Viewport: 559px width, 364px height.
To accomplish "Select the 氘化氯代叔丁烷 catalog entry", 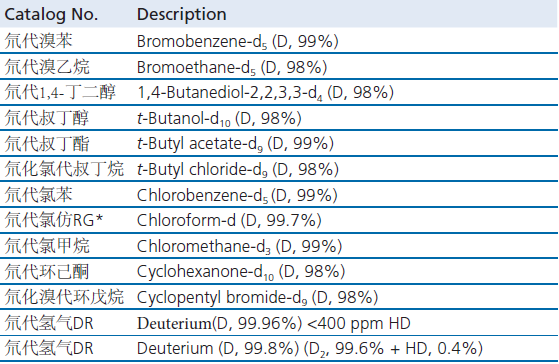I will tap(64, 169).
